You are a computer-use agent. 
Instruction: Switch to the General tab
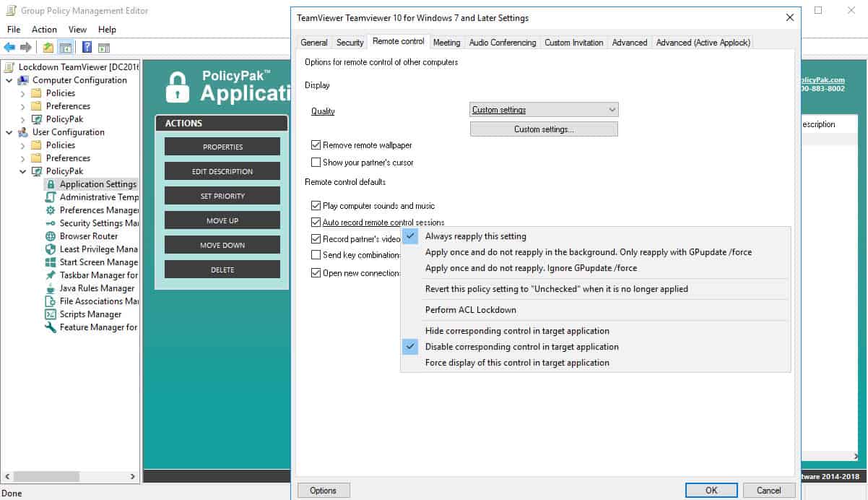314,43
